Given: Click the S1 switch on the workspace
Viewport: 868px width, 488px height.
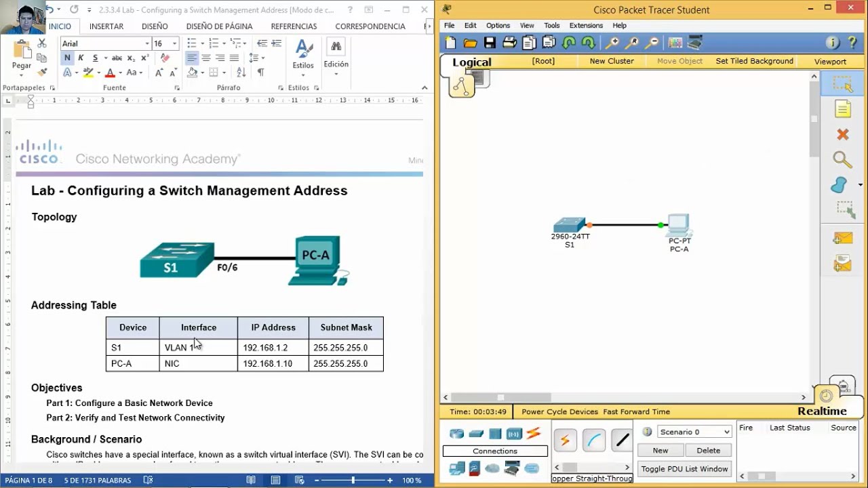Looking at the screenshot, I should tap(570, 225).
